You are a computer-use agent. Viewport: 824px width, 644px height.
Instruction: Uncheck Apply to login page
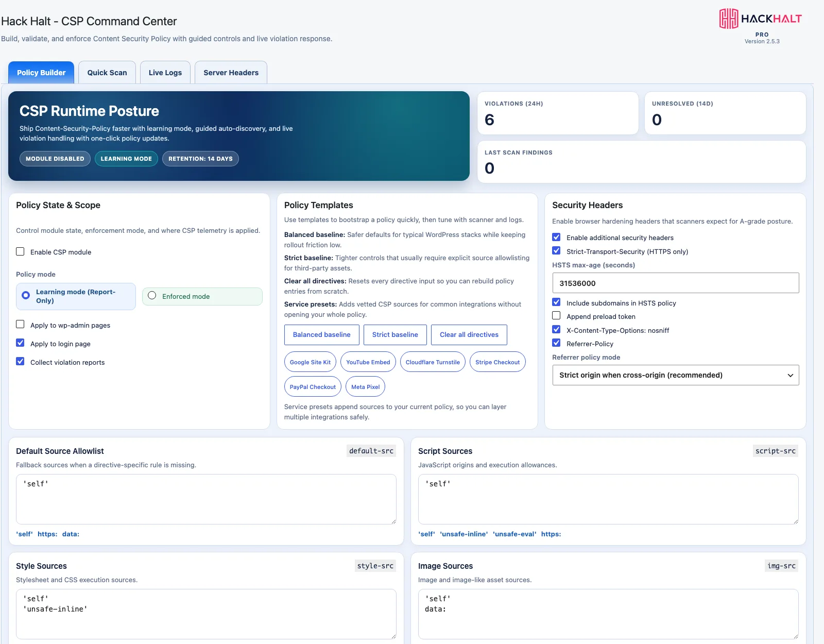coord(20,343)
